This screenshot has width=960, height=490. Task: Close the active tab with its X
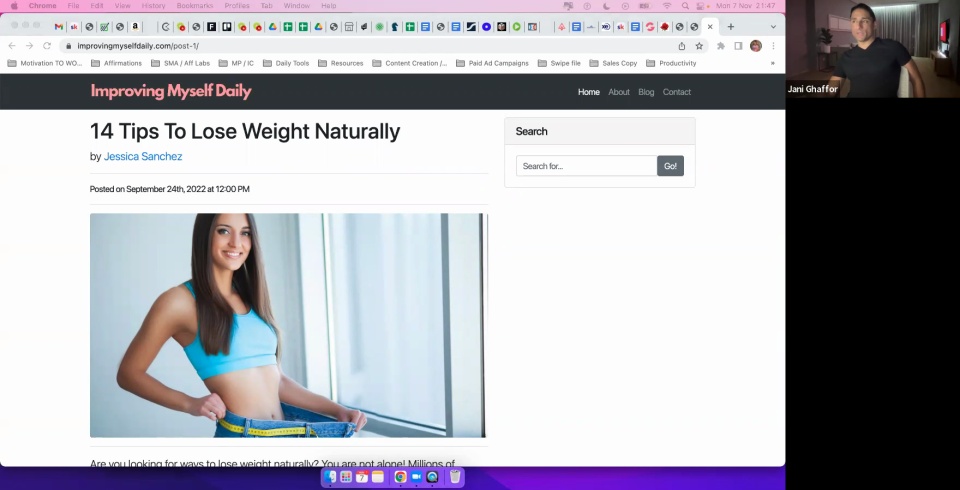pos(710,27)
